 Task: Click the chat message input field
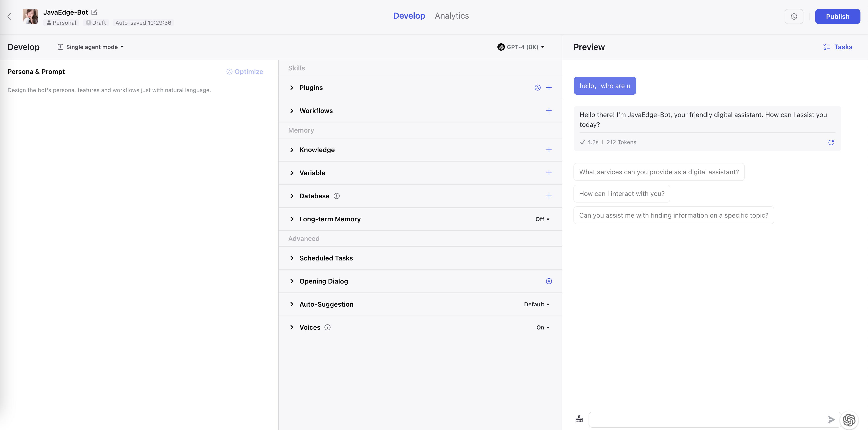[x=706, y=420]
